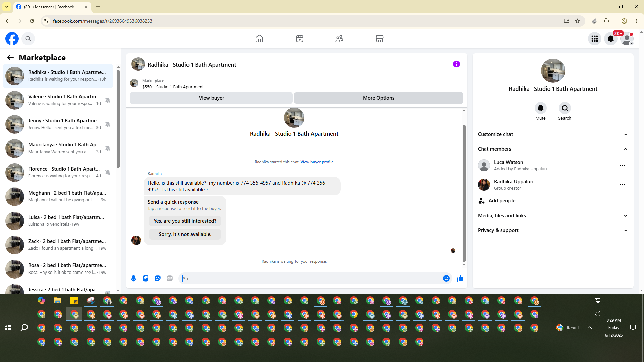Open the Chrome tab search dropdown
The width and height of the screenshot is (644, 362).
pos(7,7)
